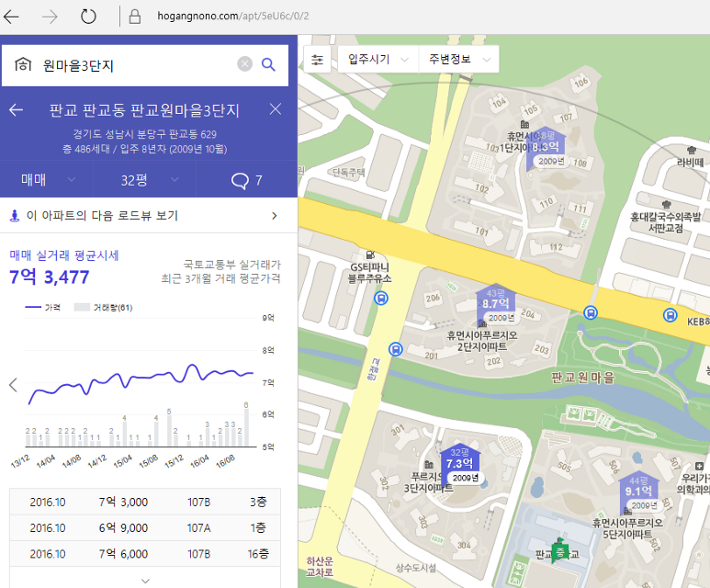This screenshot has height=588, width=710.
Task: Show previous chart period with left chevron
Action: click(13, 385)
